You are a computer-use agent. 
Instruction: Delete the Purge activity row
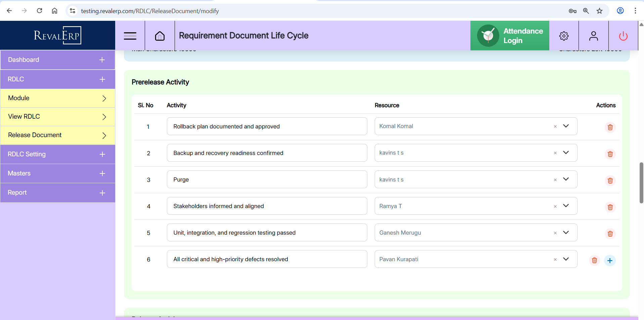[x=610, y=181]
